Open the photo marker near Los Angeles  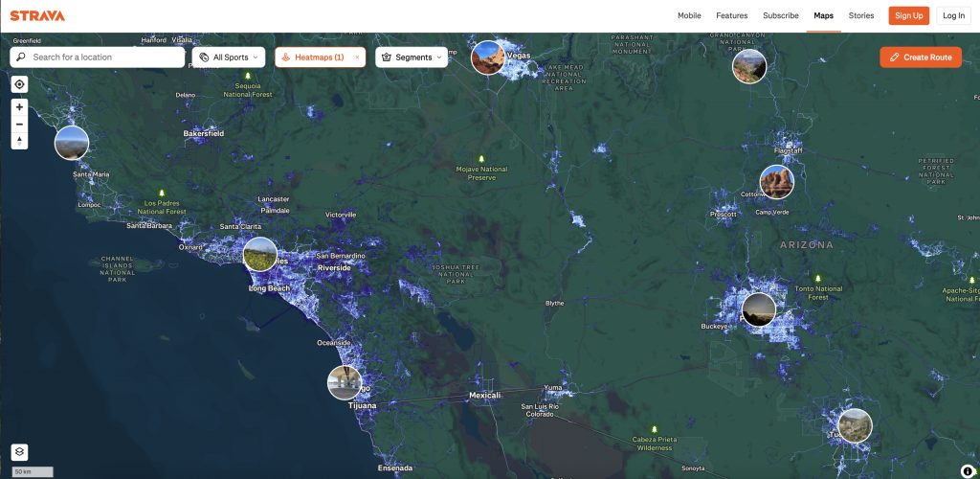click(260, 254)
